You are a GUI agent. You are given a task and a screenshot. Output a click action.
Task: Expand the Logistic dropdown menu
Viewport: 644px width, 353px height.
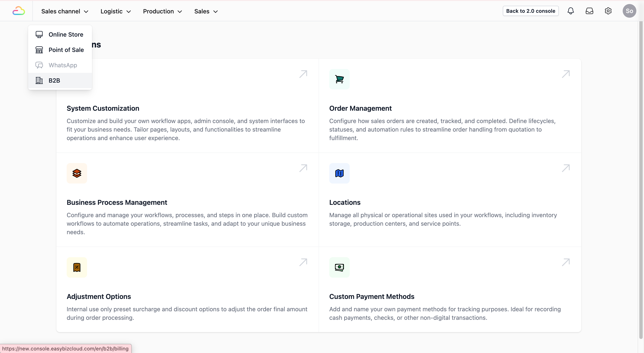click(115, 11)
